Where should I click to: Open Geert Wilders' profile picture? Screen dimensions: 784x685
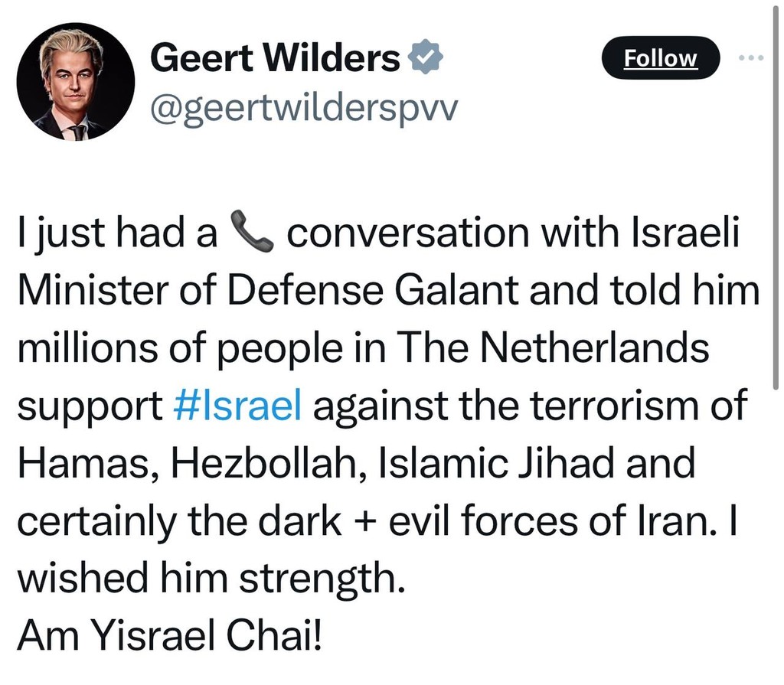75,81
